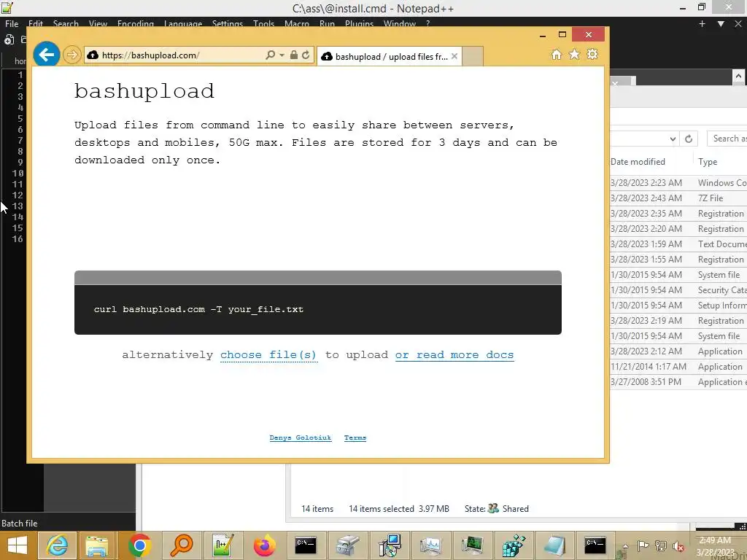Click the scroll up arrow in background window
The image size is (747, 560).
click(738, 76)
